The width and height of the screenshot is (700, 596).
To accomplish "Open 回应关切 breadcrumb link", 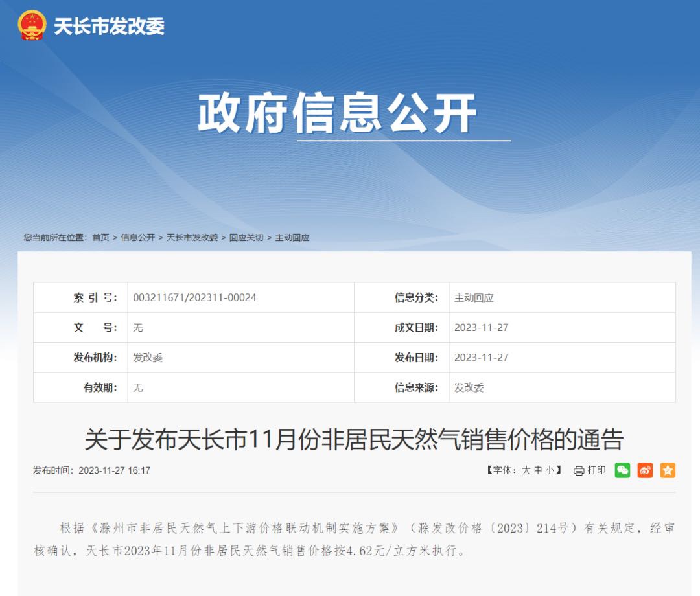I will pyautogui.click(x=246, y=237).
